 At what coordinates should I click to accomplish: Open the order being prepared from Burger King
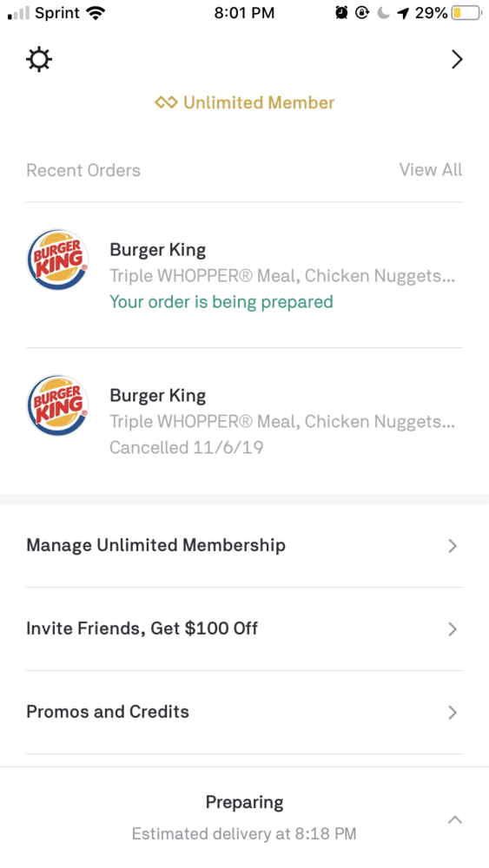(244, 274)
